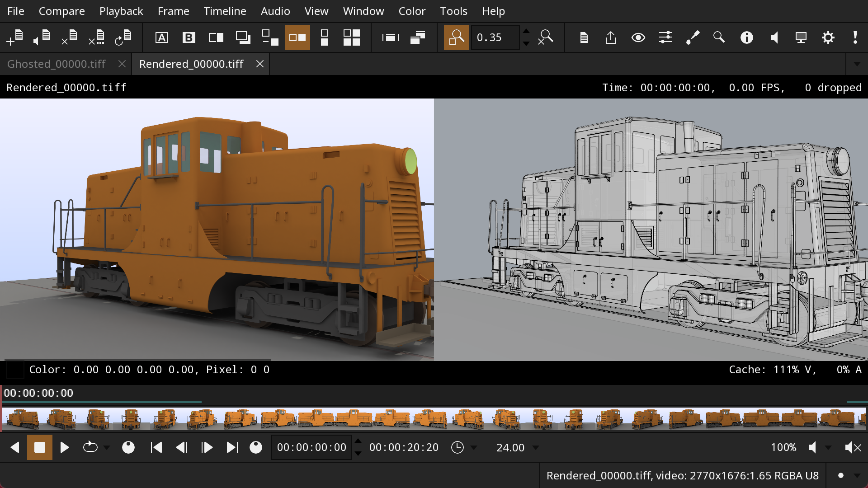Toggle audio mute speaker with X

tap(853, 447)
